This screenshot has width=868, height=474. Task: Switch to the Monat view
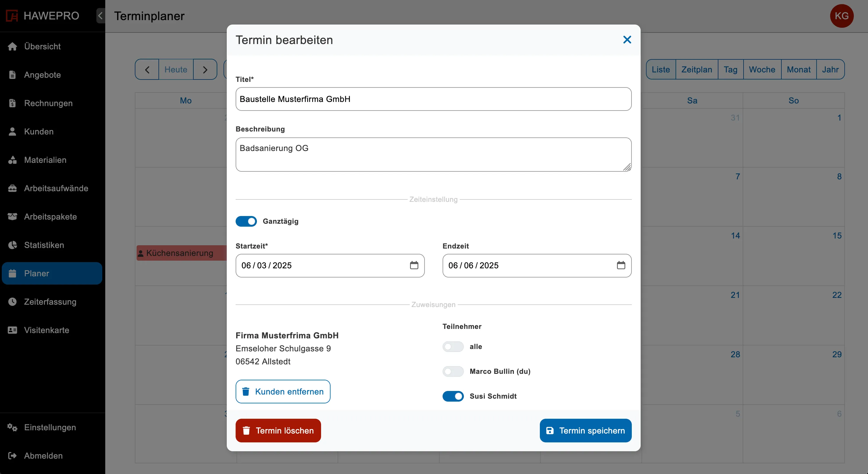click(799, 69)
